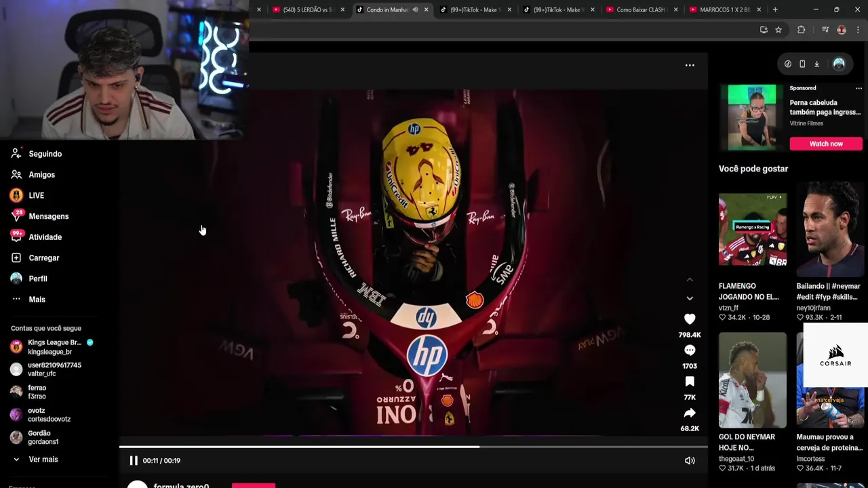The height and width of the screenshot is (488, 868).
Task: Go to the next video arrow
Action: [x=690, y=298]
